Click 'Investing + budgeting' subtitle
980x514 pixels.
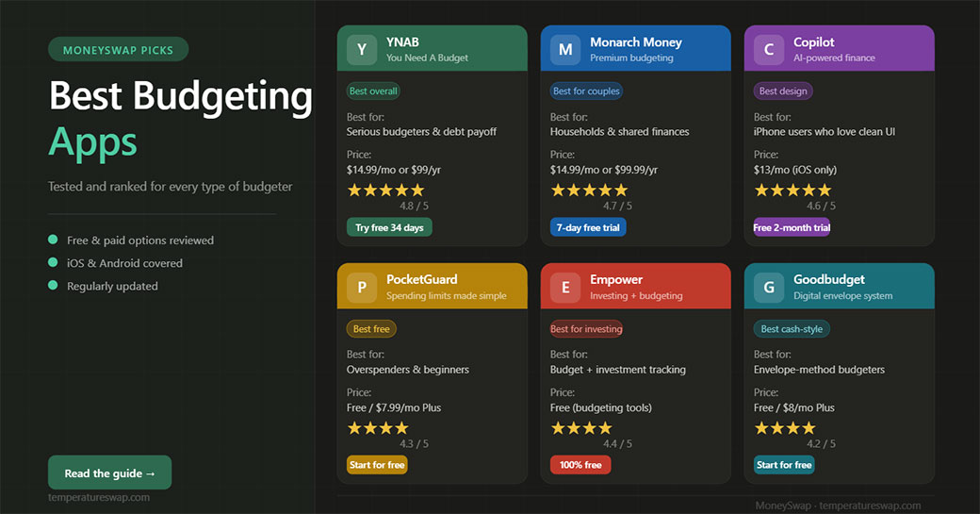(636, 296)
